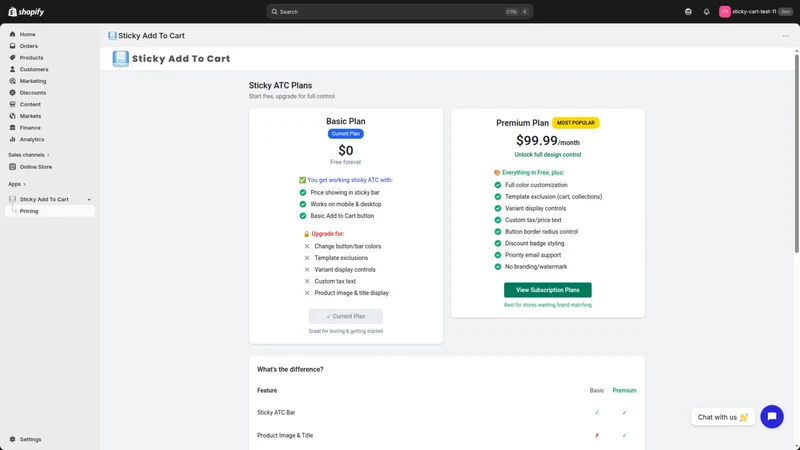Screen dimensions: 800x450
Task: Click 'Custom tax text' item
Action: tap(335, 281)
